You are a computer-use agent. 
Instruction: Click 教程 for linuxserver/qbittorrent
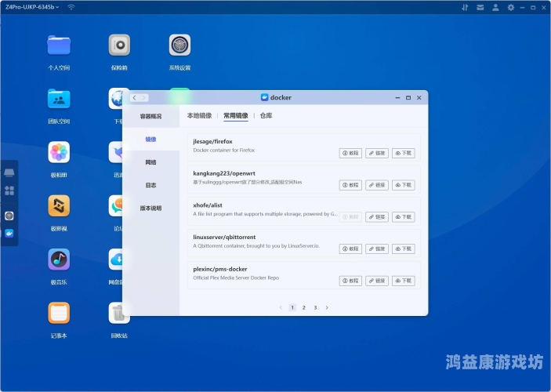[350, 249]
